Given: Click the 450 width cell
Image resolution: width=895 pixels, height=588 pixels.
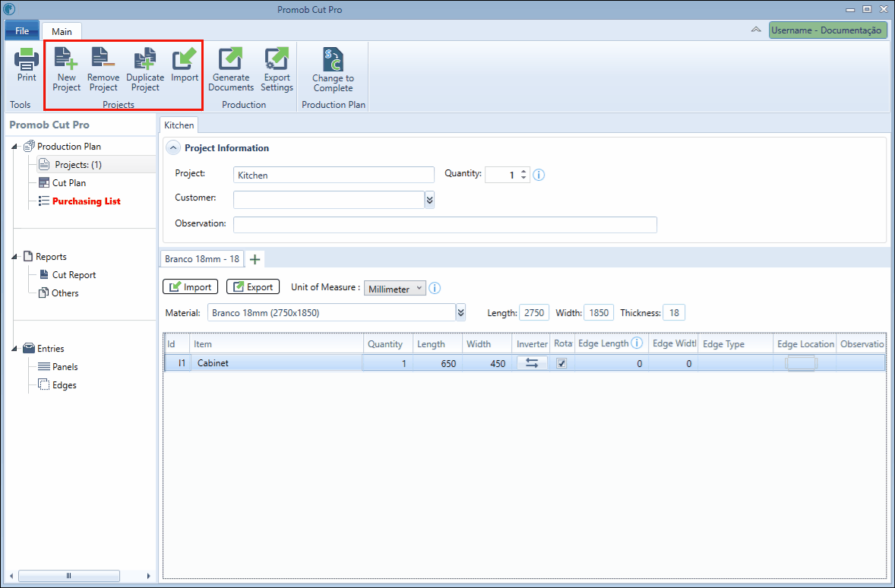Looking at the screenshot, I should pos(487,363).
